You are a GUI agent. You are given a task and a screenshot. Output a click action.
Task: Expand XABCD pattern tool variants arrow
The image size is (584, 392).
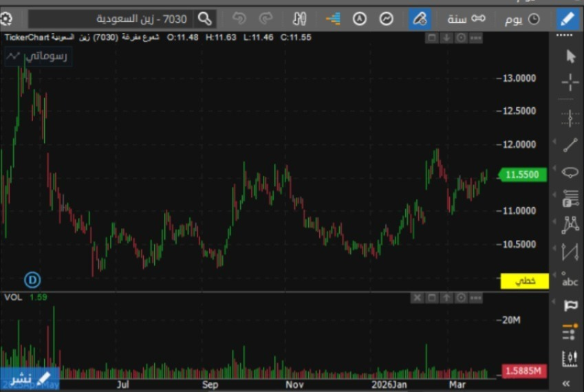554,221
